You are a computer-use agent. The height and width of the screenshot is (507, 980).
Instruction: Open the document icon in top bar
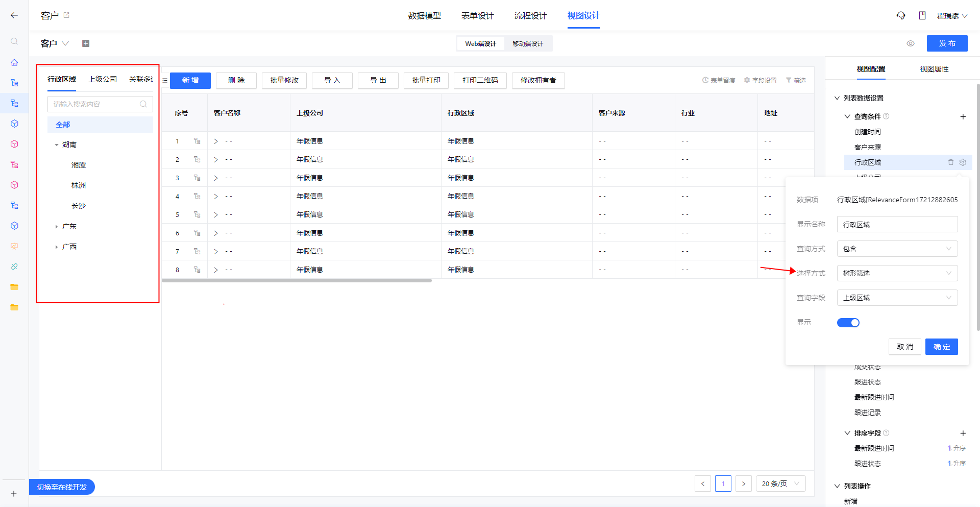[922, 15]
